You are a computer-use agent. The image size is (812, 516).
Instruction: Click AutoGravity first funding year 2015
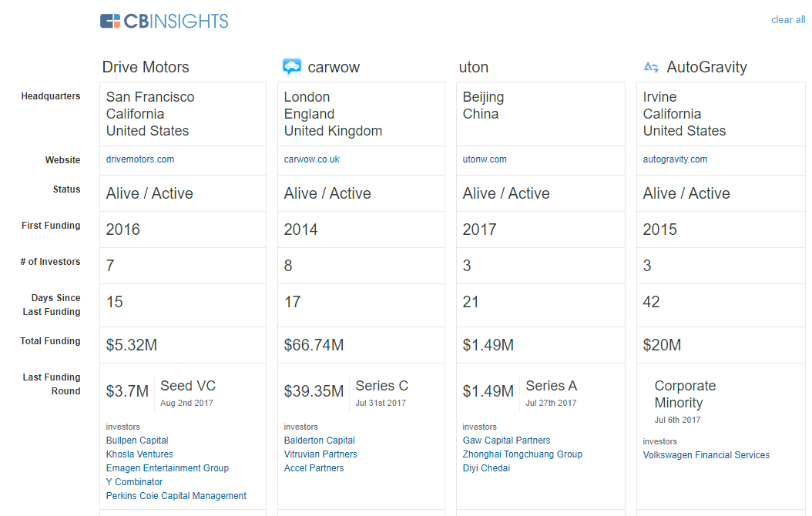(659, 230)
